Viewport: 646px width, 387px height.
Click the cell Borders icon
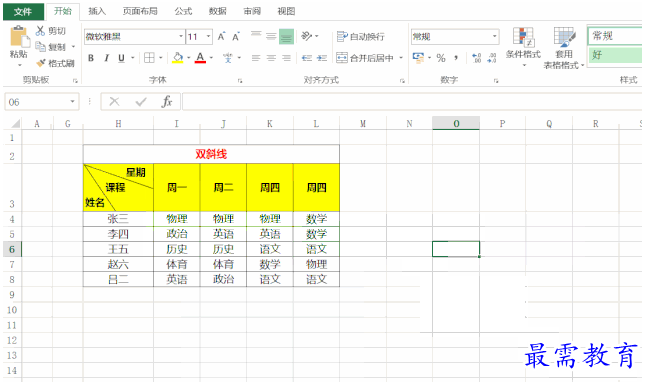click(149, 58)
